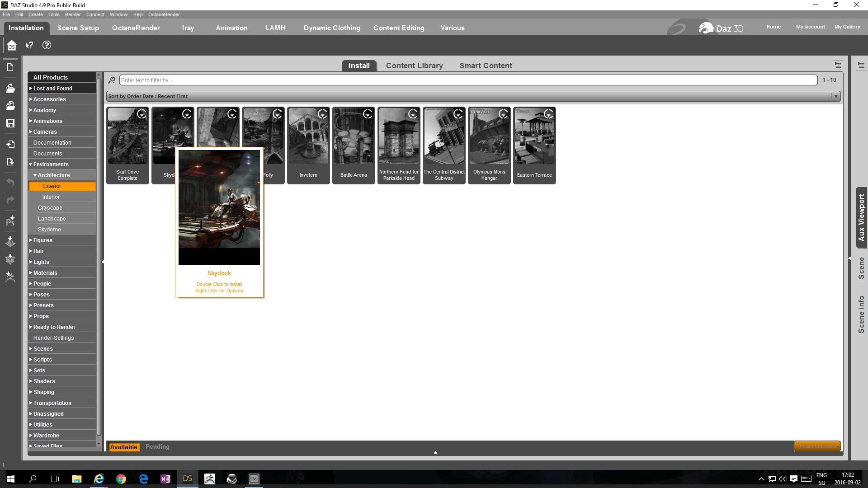This screenshot has width=868, height=488.
Task: Click the Photoshop bridge Ps icon
Action: click(x=10, y=221)
